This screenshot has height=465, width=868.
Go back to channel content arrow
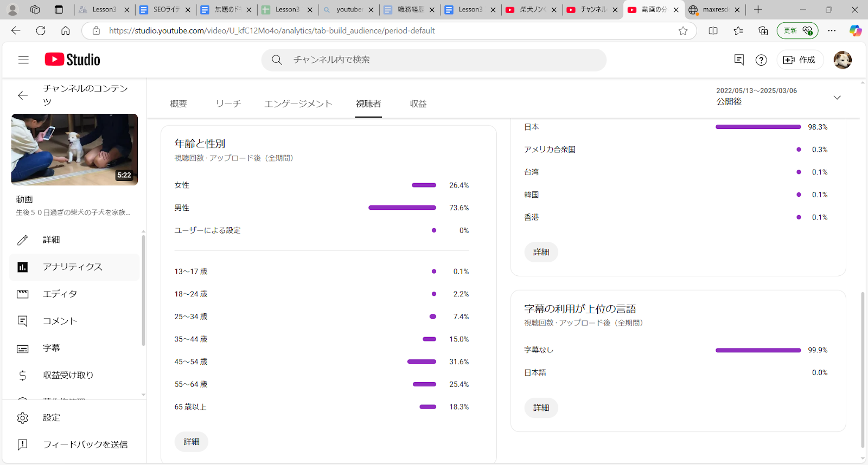[x=23, y=95]
